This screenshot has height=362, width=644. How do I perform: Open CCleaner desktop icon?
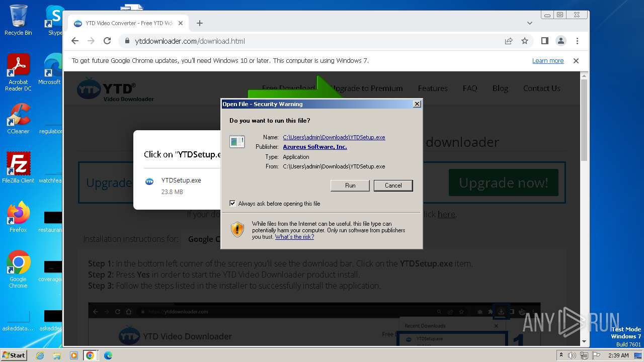[18, 119]
